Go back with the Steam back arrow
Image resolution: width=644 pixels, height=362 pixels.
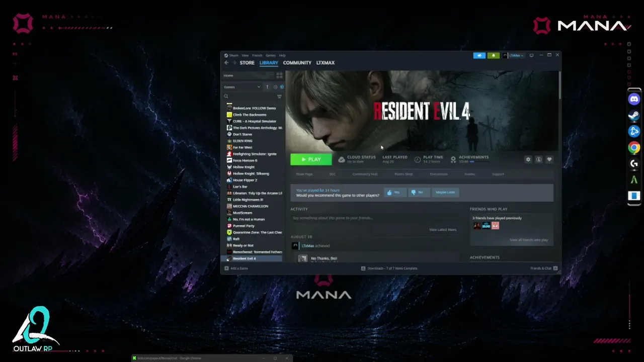(x=226, y=63)
